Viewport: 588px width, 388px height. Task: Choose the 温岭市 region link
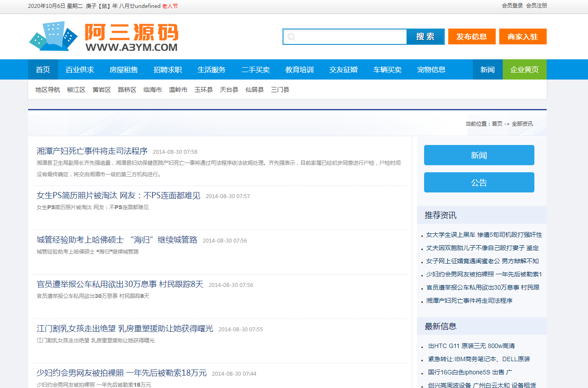coord(178,90)
